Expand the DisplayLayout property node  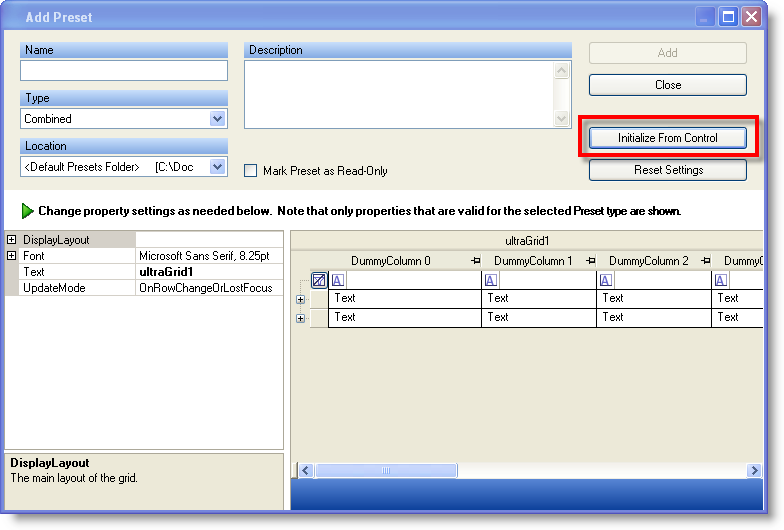click(x=12, y=240)
